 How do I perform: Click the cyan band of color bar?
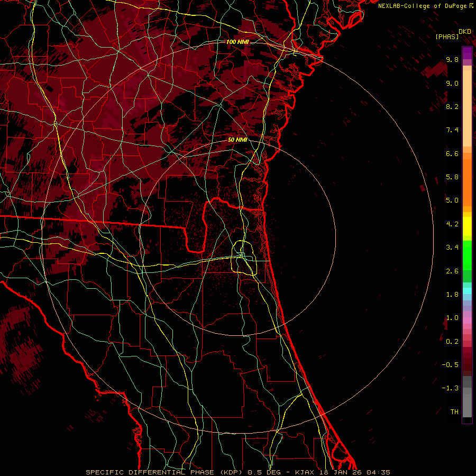[467, 290]
